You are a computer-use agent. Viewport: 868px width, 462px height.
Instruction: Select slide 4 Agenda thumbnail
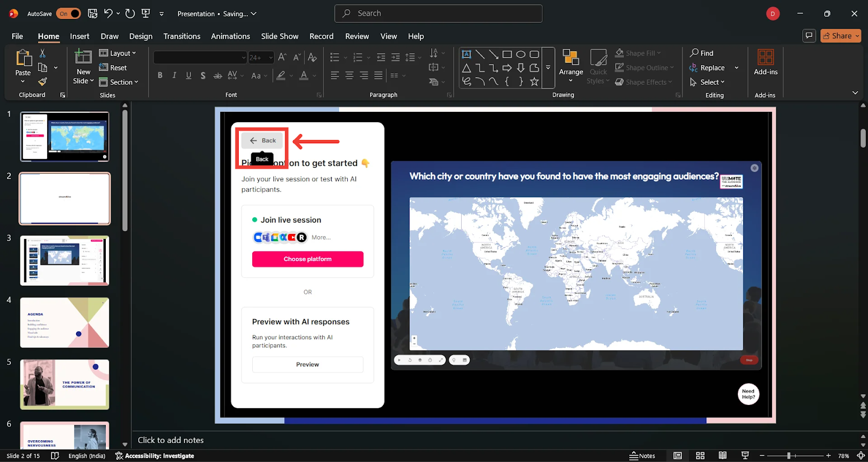pos(65,322)
